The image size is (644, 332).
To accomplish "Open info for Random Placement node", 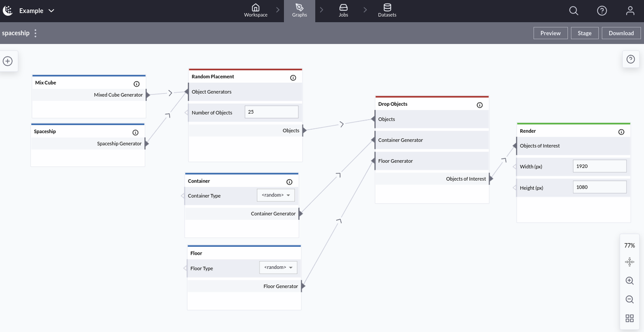I will [x=293, y=78].
